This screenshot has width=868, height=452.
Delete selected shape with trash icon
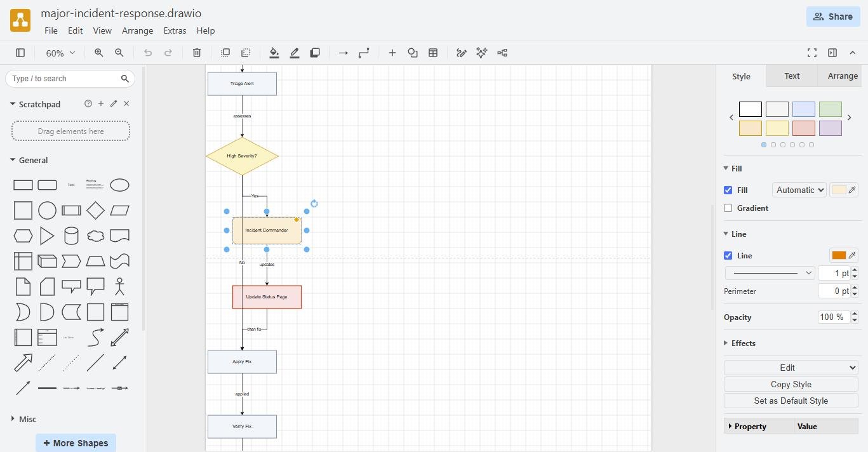197,53
